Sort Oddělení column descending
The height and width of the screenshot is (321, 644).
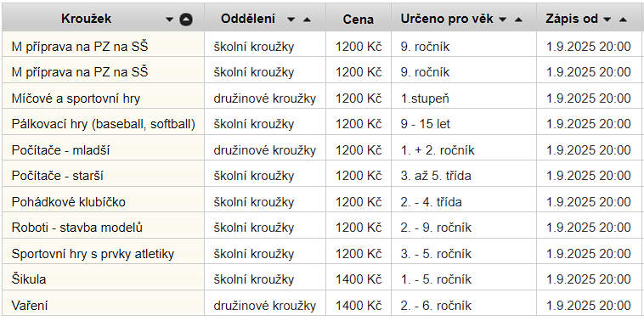click(291, 20)
